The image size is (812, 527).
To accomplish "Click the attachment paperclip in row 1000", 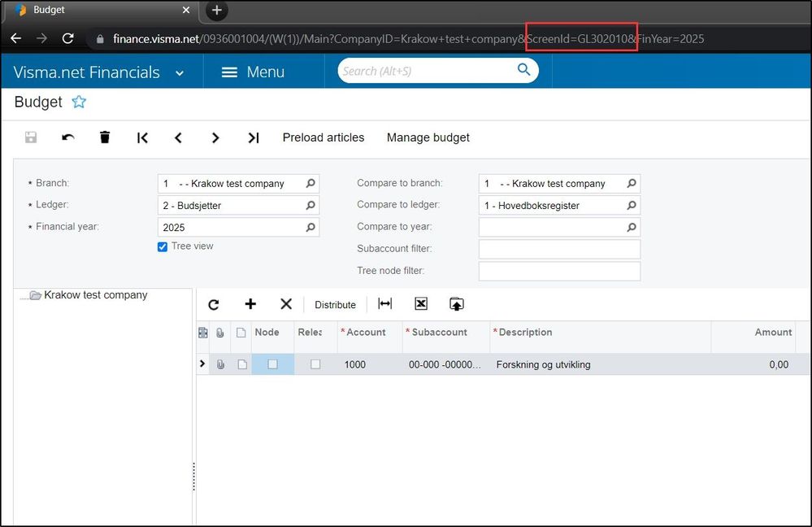I will coord(220,364).
